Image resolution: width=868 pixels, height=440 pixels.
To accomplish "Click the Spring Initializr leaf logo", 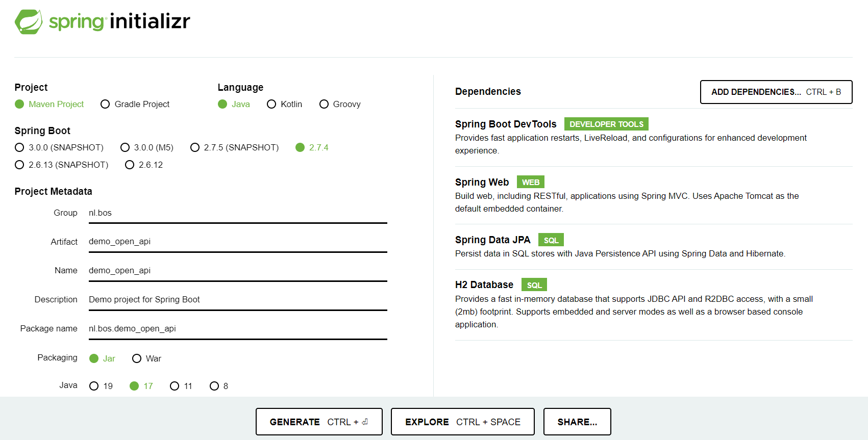I will (x=29, y=22).
